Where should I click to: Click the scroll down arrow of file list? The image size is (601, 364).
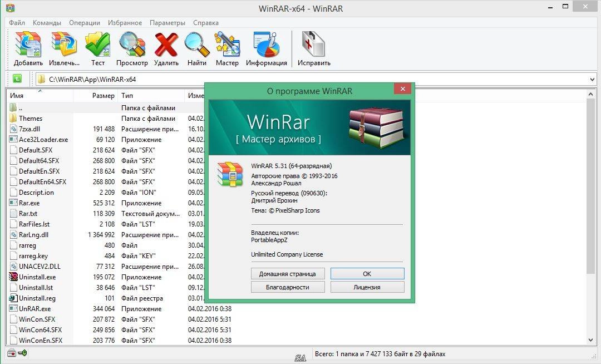(590, 340)
